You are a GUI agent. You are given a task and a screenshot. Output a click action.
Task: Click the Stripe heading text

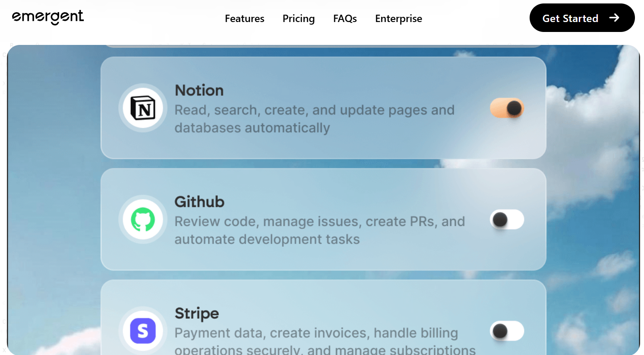tap(197, 314)
